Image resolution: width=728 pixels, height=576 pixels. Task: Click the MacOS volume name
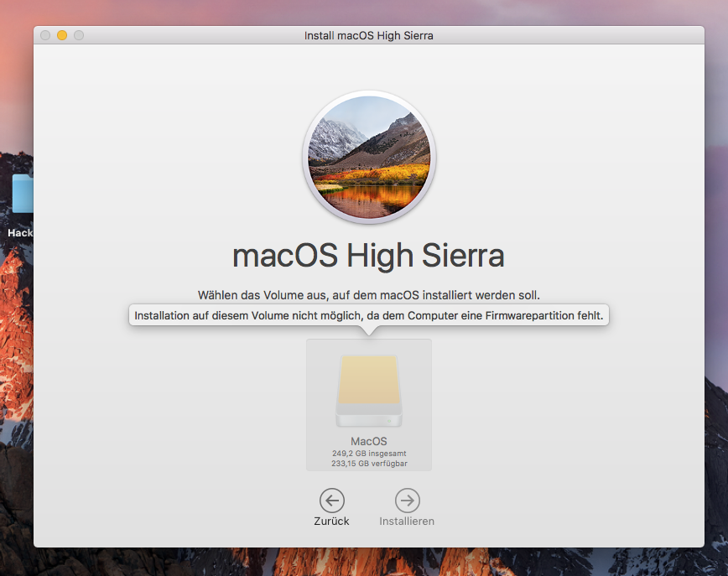pyautogui.click(x=369, y=441)
